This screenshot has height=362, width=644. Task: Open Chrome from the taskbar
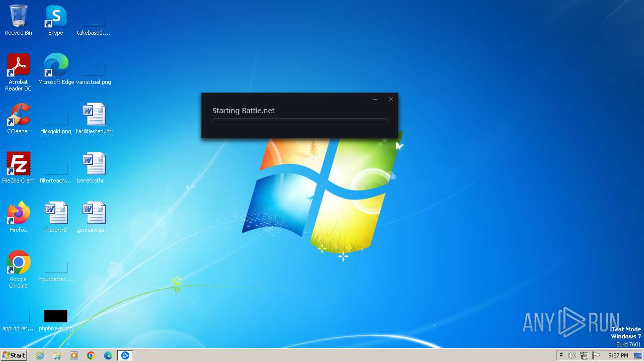pyautogui.click(x=91, y=355)
